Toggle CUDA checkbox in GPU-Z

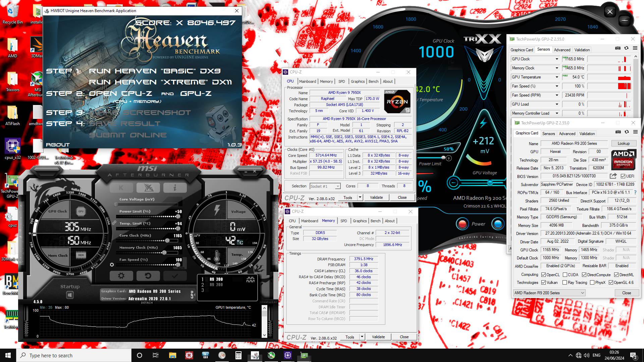pyautogui.click(x=565, y=275)
